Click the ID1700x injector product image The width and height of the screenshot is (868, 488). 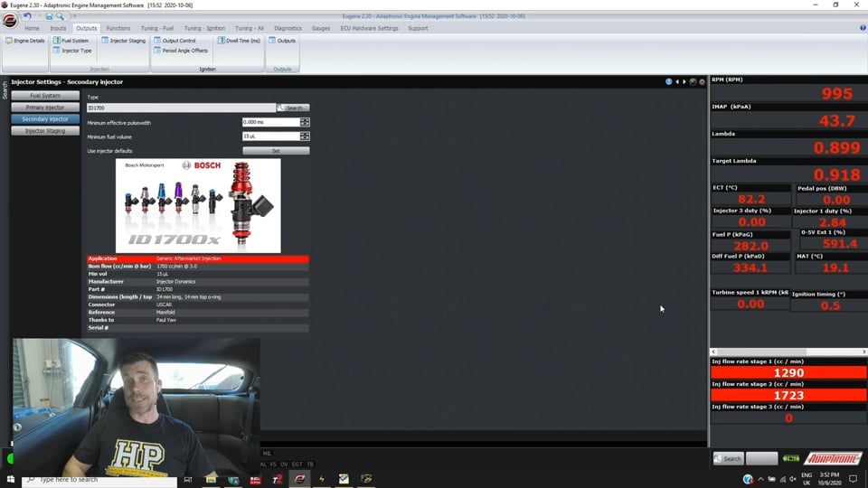tap(198, 206)
